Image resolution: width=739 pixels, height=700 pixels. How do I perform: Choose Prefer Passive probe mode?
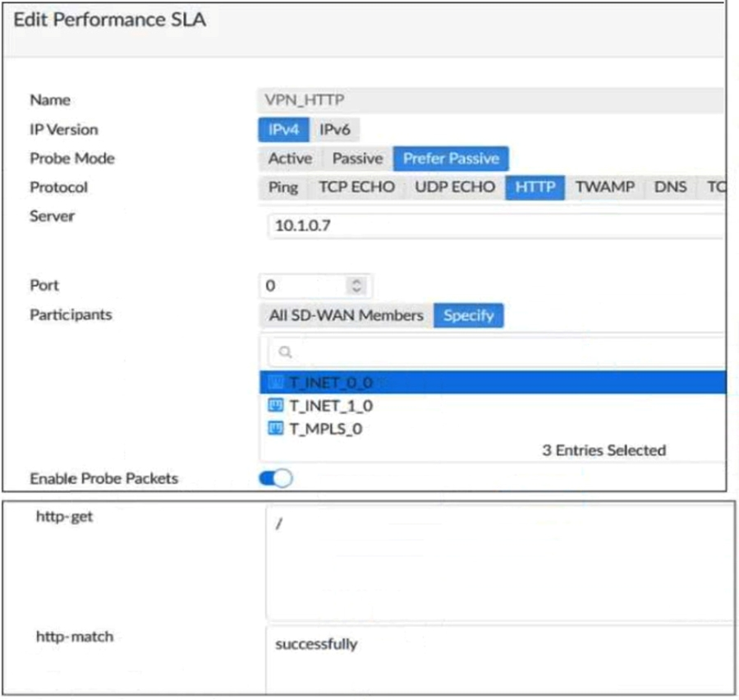tap(450, 159)
